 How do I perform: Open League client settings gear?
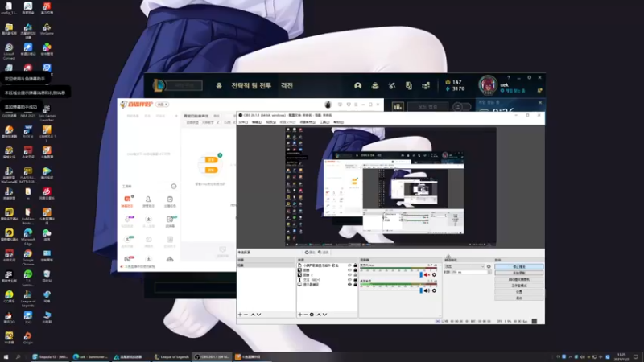pyautogui.click(x=530, y=77)
